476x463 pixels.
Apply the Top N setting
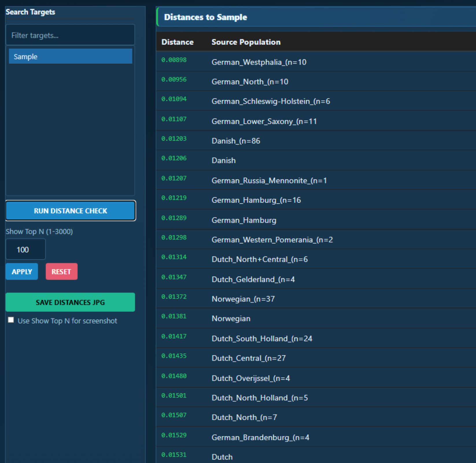(x=22, y=271)
